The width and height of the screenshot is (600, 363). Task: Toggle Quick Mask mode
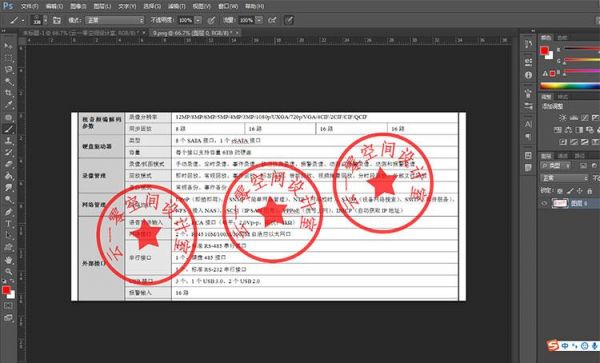[8, 306]
